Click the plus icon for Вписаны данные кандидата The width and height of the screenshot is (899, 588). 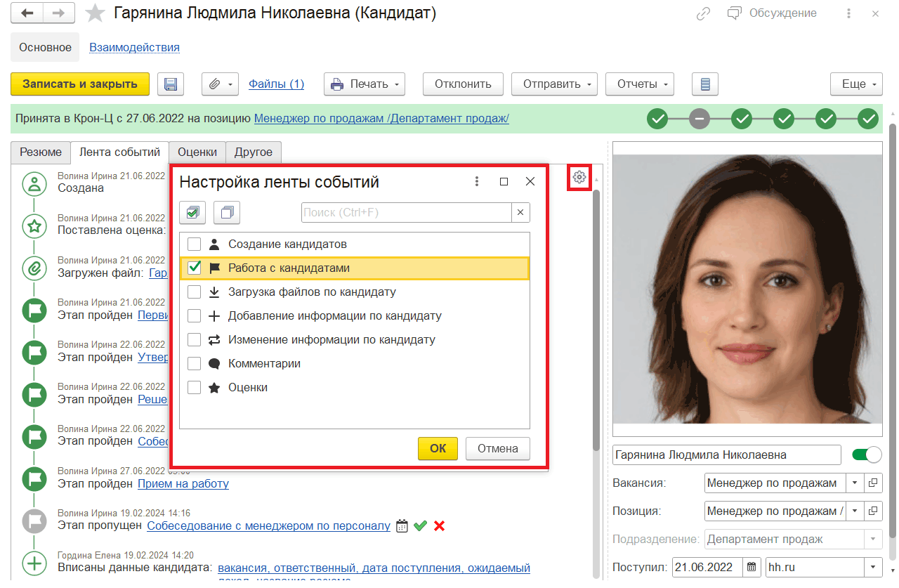pos(33,563)
